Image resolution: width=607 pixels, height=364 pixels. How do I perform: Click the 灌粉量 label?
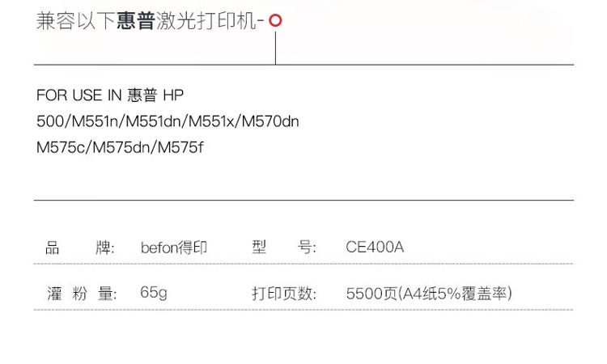tap(82, 294)
